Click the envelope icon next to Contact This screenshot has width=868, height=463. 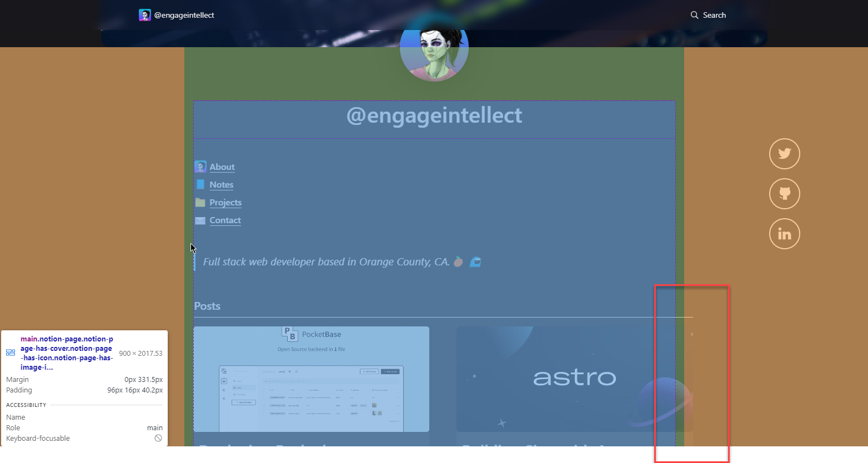click(x=200, y=220)
